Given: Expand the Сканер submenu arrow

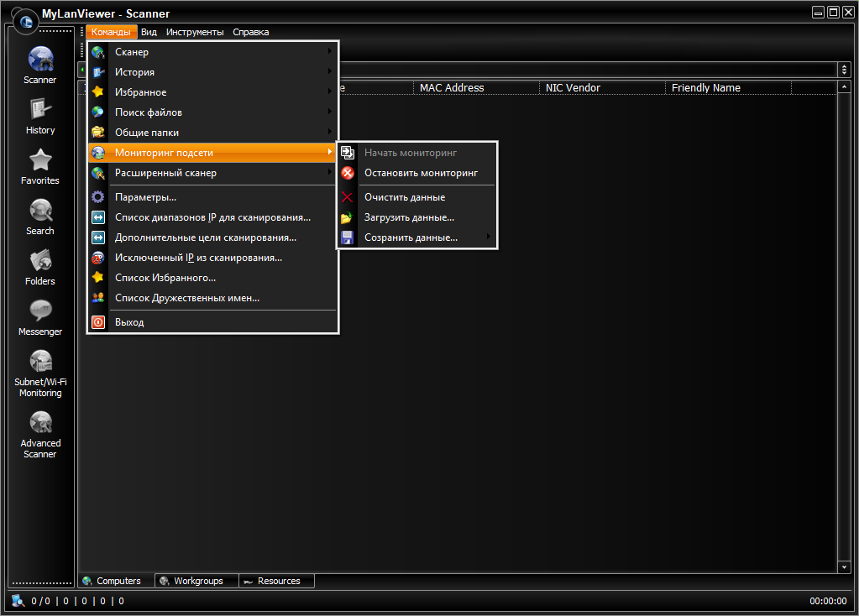Looking at the screenshot, I should (x=330, y=51).
